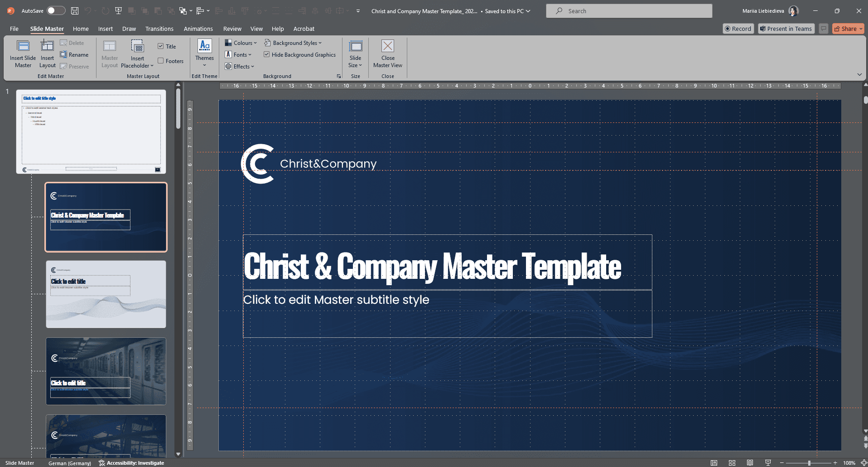Open the View tab
This screenshot has width=868, height=467.
256,29
